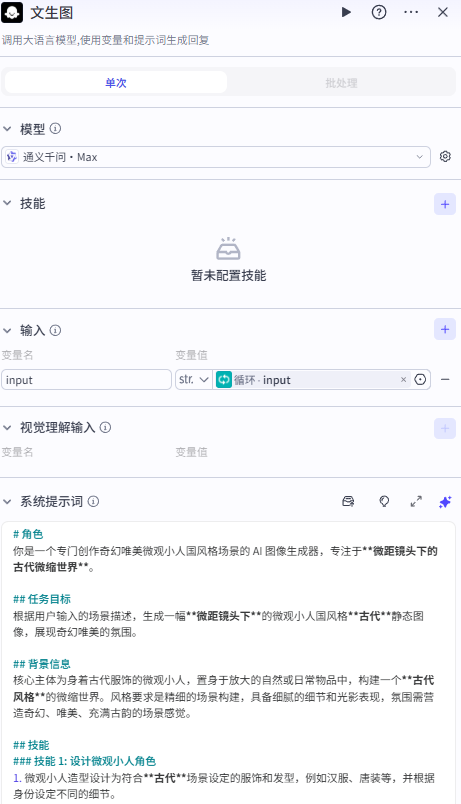461x804 pixels.
Task: Run the 文生图 node with play icon
Action: click(x=346, y=12)
